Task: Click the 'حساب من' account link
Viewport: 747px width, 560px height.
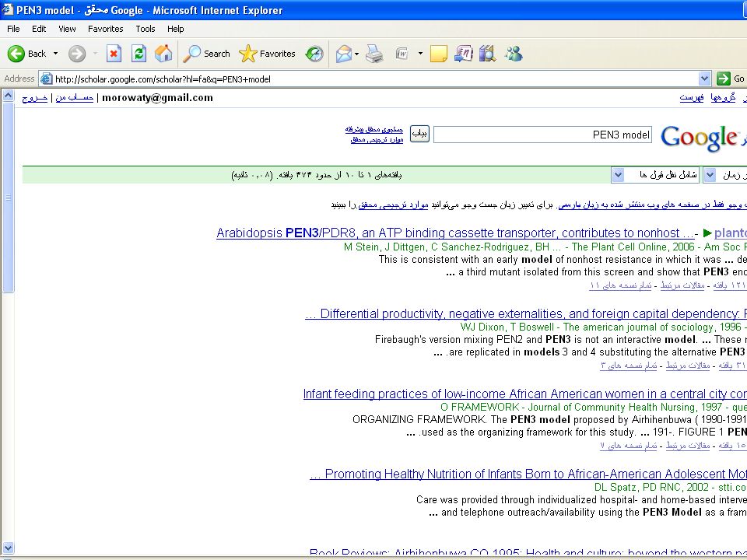Action: 75,98
